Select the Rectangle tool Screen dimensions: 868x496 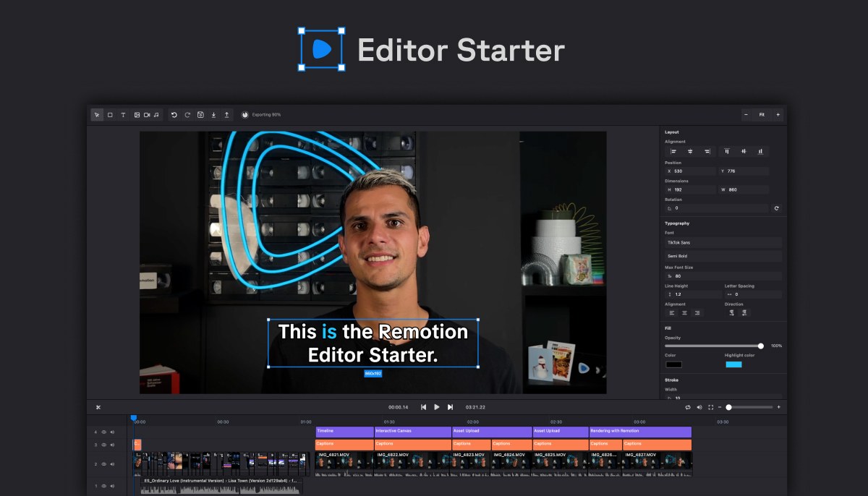point(109,114)
